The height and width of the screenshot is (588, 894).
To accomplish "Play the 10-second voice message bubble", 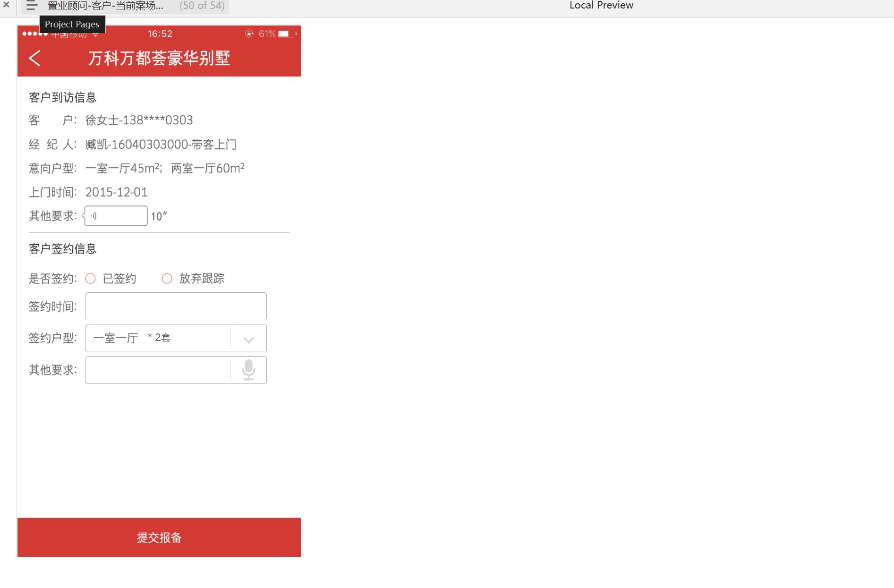I will point(115,216).
